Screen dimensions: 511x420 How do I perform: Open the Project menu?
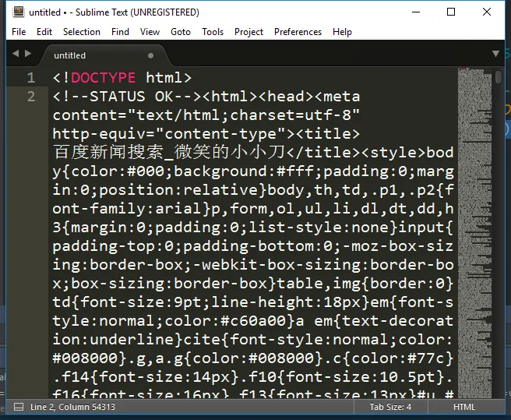click(248, 32)
